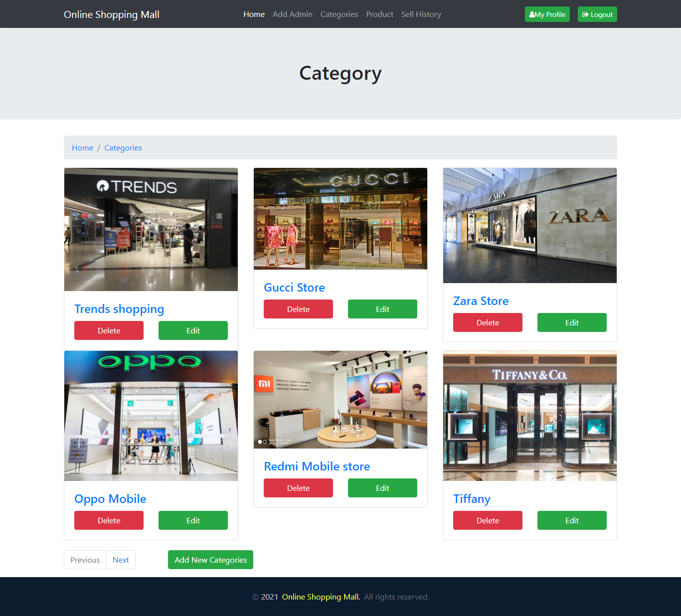Open the Zara store image
The width and height of the screenshot is (681, 616).
[x=530, y=225]
